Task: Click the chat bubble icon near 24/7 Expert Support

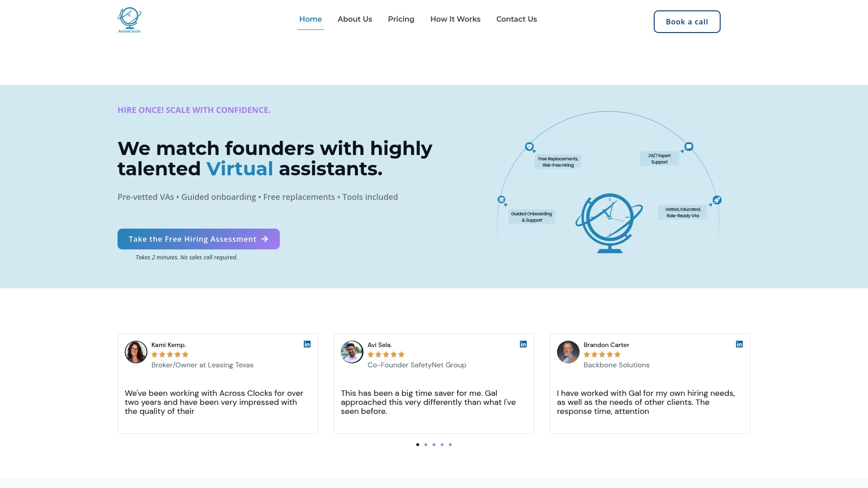Action: pyautogui.click(x=689, y=146)
